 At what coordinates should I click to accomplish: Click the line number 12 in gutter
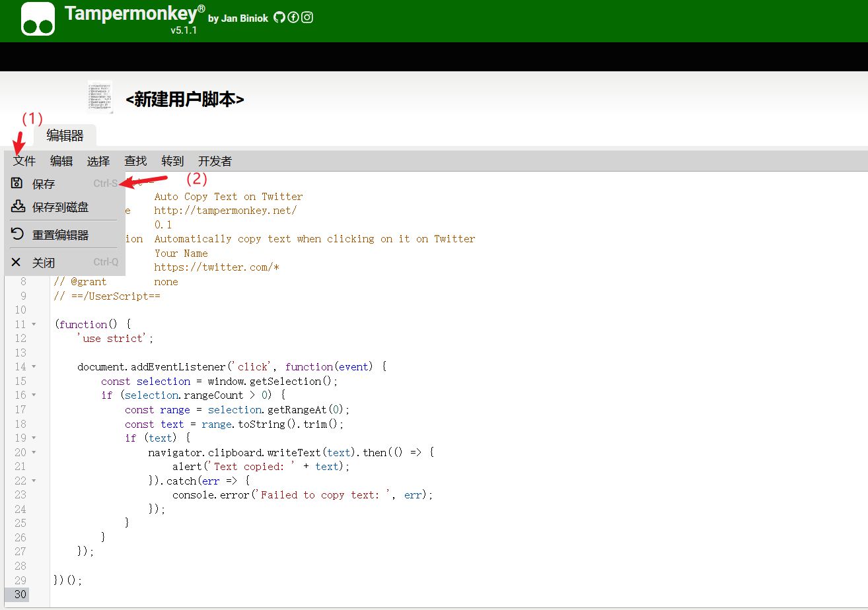click(x=20, y=338)
